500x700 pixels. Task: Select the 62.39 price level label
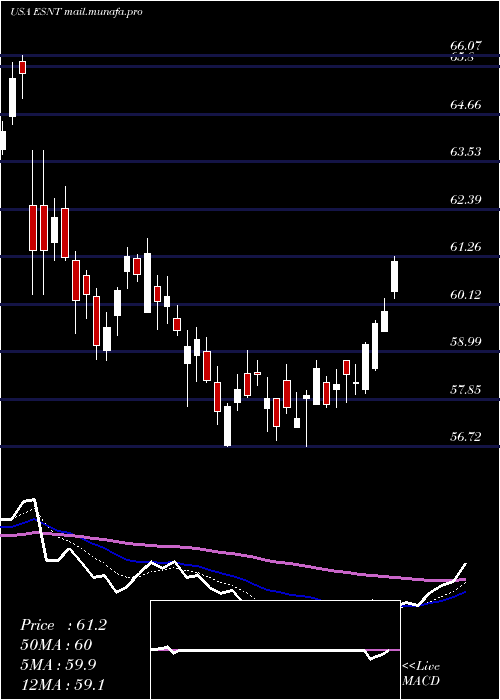[466, 200]
